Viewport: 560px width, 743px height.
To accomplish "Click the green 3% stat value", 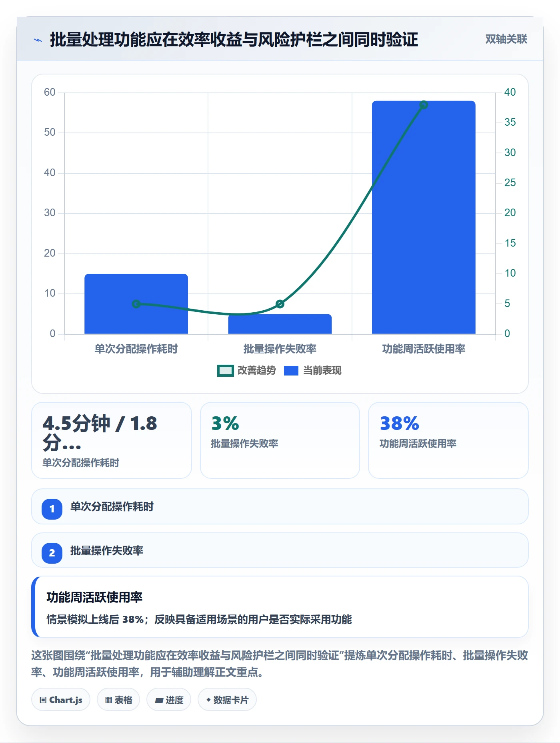I will (225, 424).
